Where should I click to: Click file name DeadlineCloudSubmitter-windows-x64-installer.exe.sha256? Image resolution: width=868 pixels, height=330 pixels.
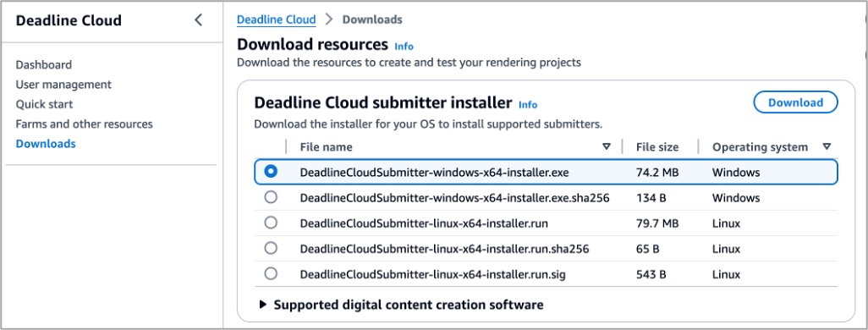coord(454,198)
